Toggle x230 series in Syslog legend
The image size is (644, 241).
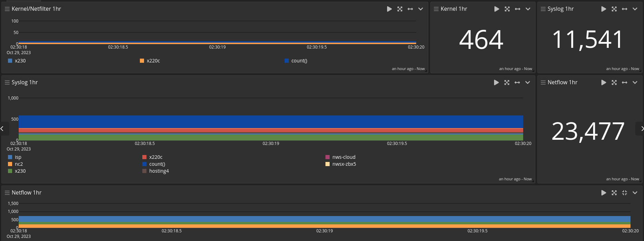click(x=17, y=171)
